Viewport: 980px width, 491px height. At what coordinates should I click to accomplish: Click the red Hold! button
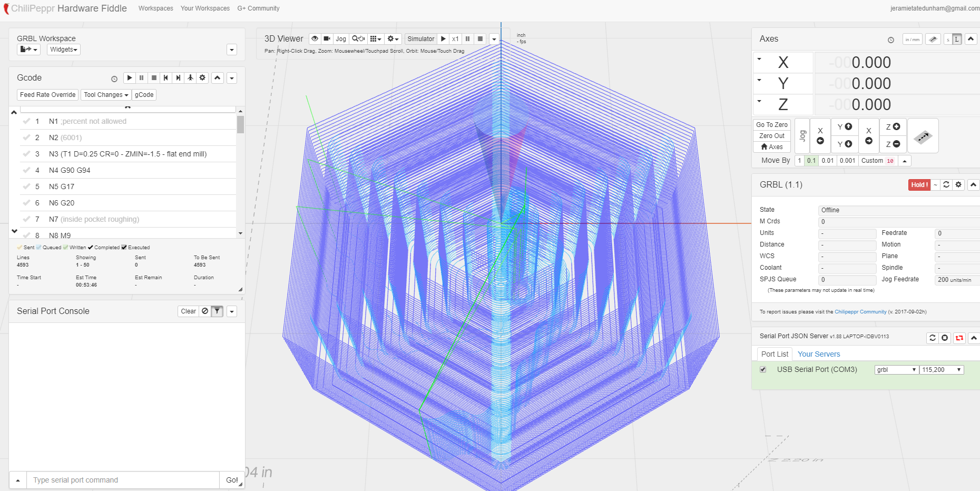click(919, 185)
